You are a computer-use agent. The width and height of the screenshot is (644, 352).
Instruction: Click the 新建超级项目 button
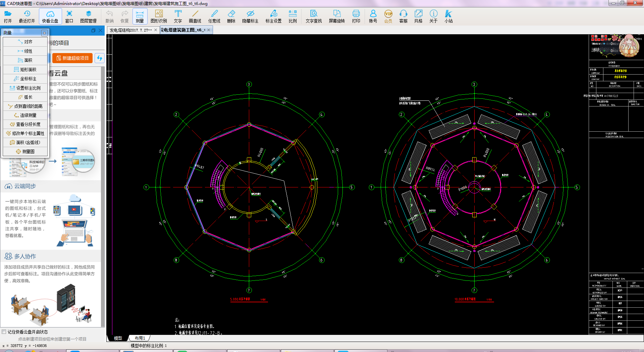click(72, 58)
